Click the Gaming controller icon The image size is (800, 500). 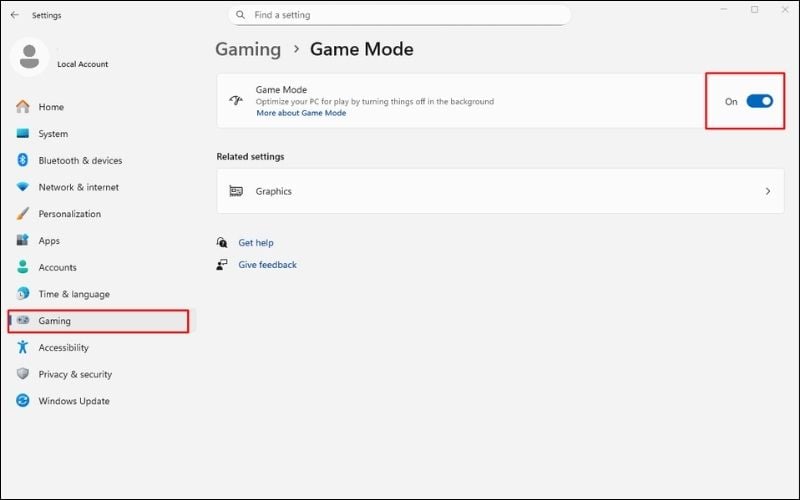point(23,320)
